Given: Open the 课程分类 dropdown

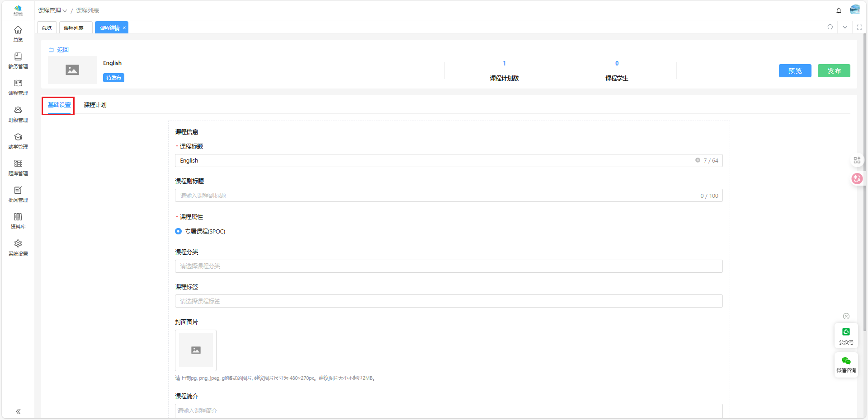Looking at the screenshot, I should tap(448, 266).
